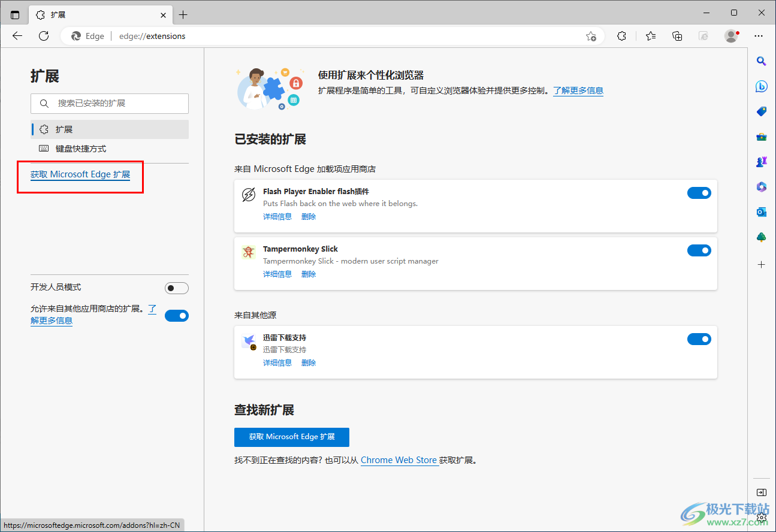The width and height of the screenshot is (776, 532).
Task: Refresh the extensions page
Action: [44, 36]
